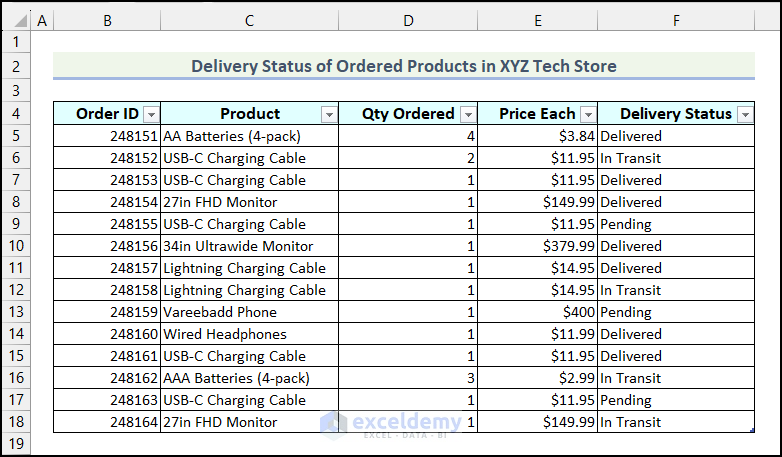Expand the Qty Ordered filter arrow
The height and width of the screenshot is (457, 782).
[467, 115]
